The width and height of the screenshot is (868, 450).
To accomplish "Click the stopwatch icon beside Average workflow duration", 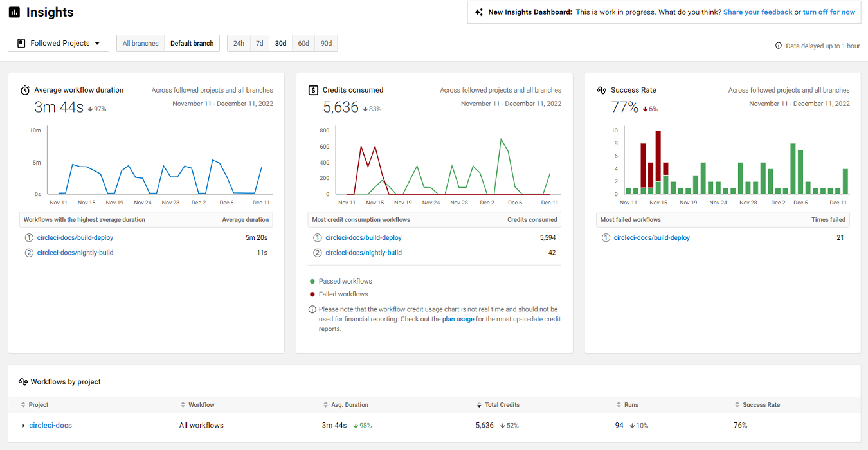I will (26, 90).
